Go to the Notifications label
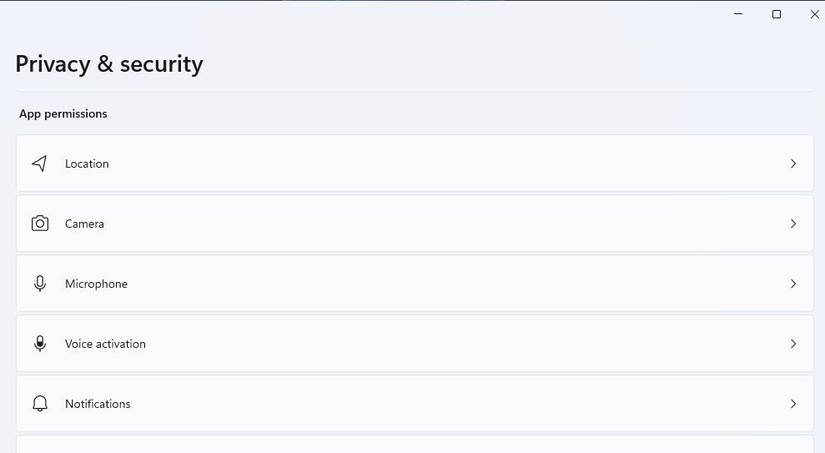The height and width of the screenshot is (453, 825). click(x=97, y=404)
